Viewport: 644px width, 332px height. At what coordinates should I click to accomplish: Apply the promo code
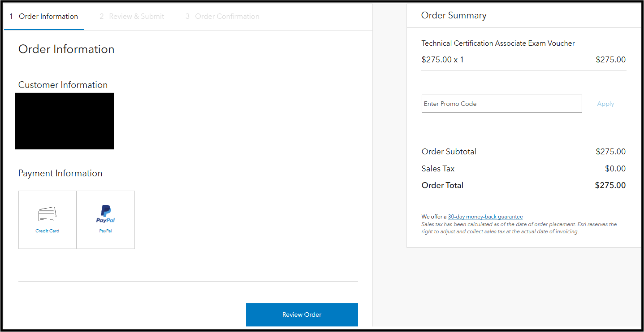click(x=605, y=104)
